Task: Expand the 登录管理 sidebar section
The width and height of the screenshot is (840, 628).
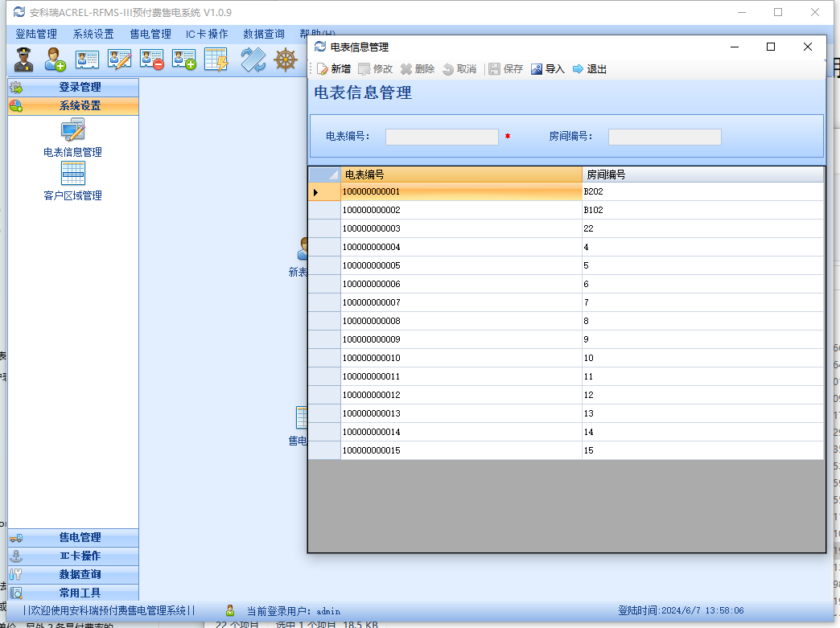Action: pyautogui.click(x=73, y=87)
